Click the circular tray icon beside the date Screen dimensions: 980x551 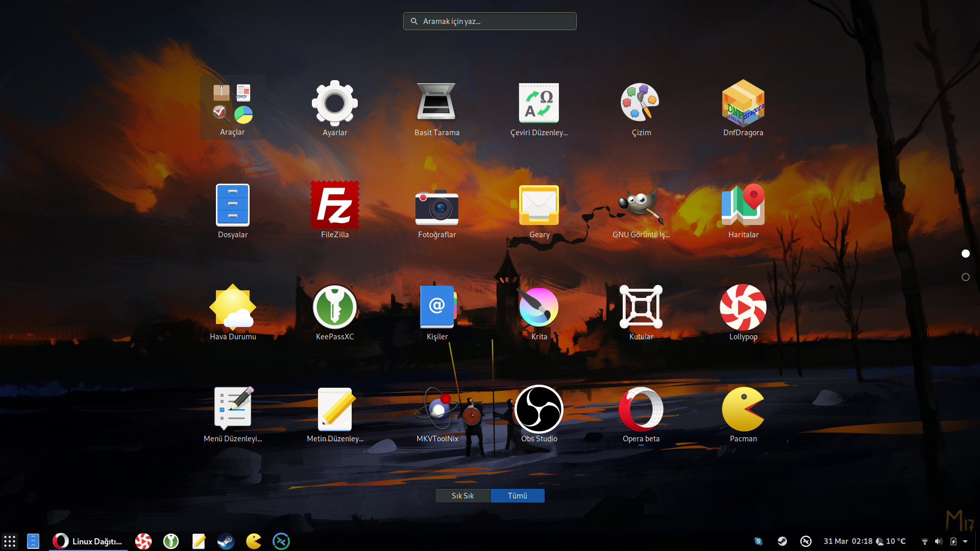tap(806, 541)
